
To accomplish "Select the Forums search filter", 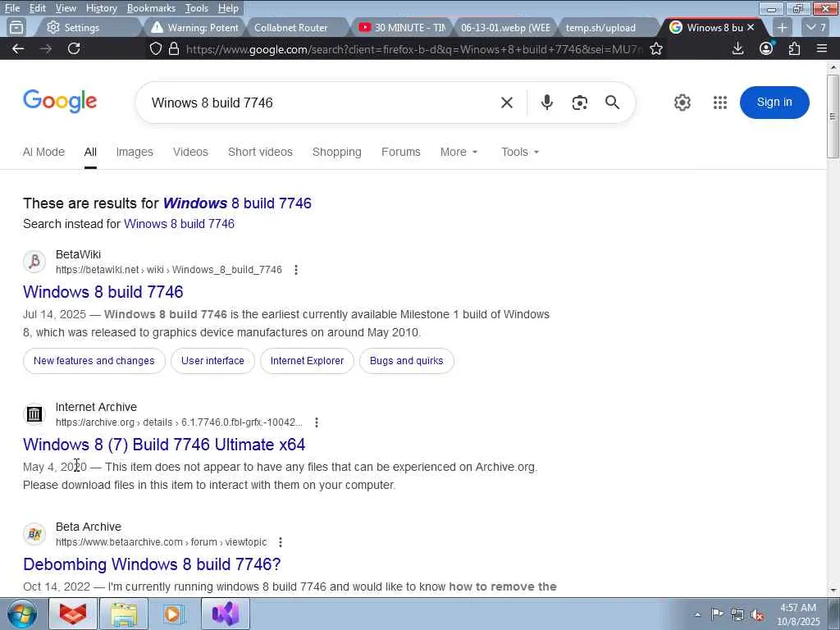I will pos(400,152).
